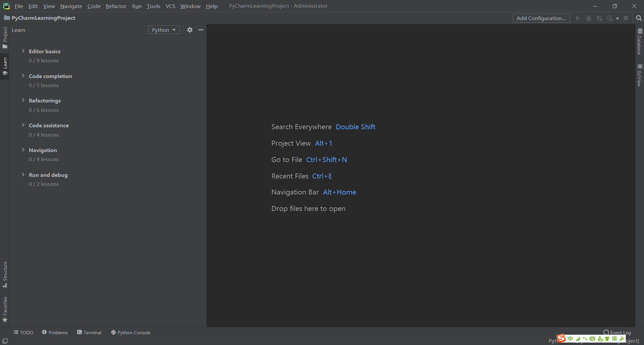
Task: Hide the Learn panel with minimize dash
Action: pyautogui.click(x=201, y=30)
